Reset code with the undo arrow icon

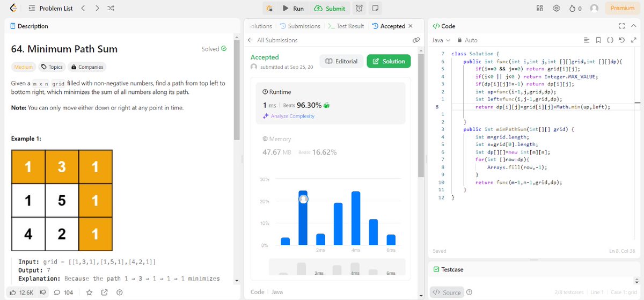point(621,40)
